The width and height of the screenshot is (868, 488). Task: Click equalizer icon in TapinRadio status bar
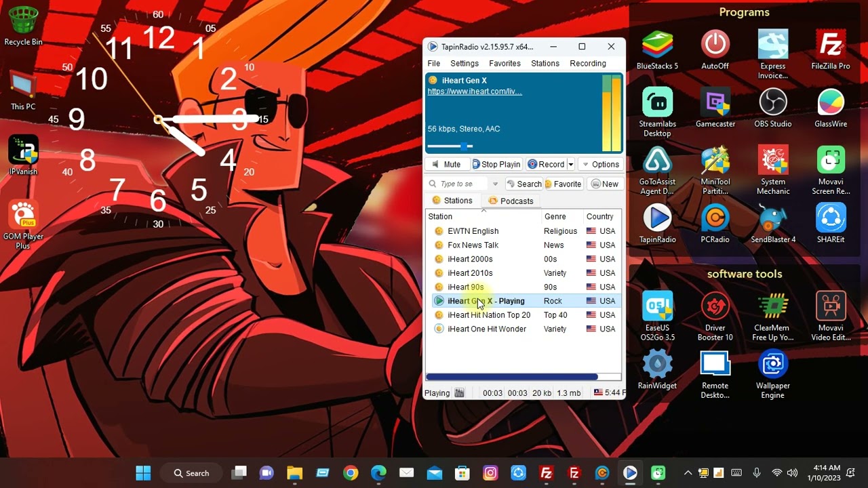(x=459, y=393)
